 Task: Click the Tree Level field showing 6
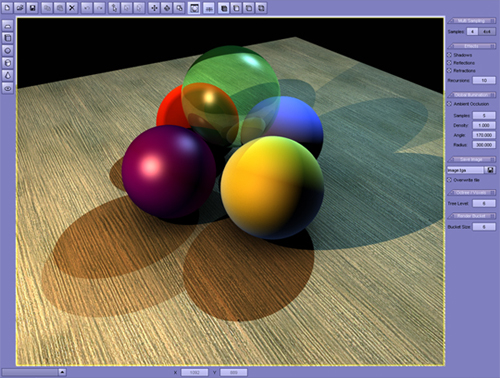click(x=484, y=203)
